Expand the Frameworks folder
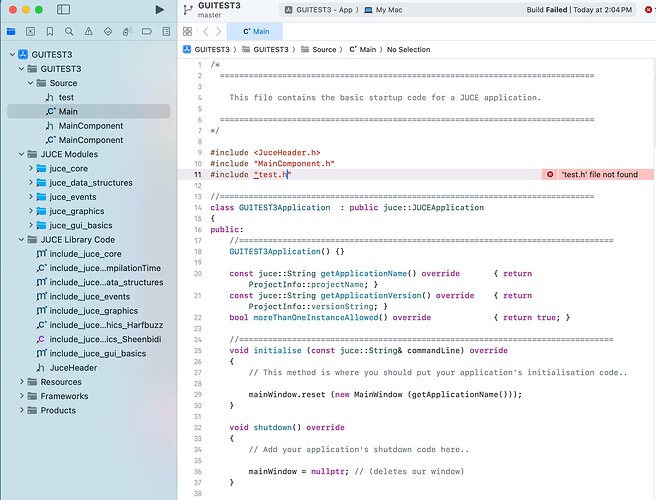Viewport: 656px width, 500px height. pyautogui.click(x=21, y=396)
